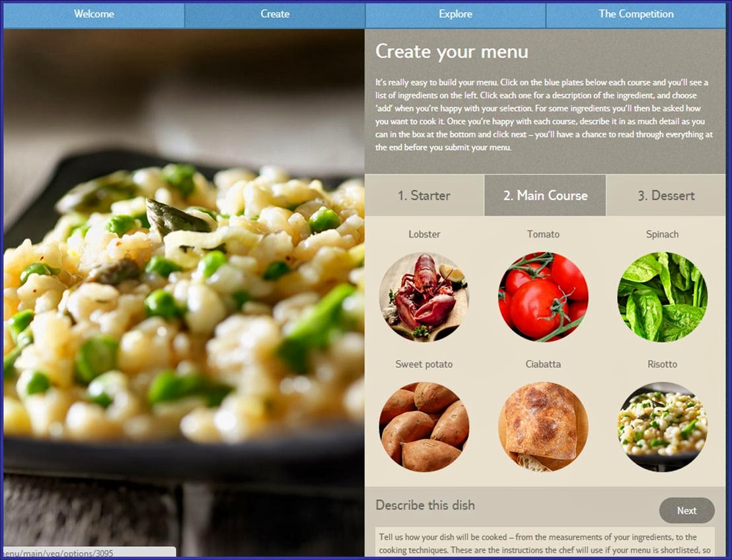Viewport: 732px width, 560px height.
Task: Open the Explore navigation item
Action: pos(455,14)
